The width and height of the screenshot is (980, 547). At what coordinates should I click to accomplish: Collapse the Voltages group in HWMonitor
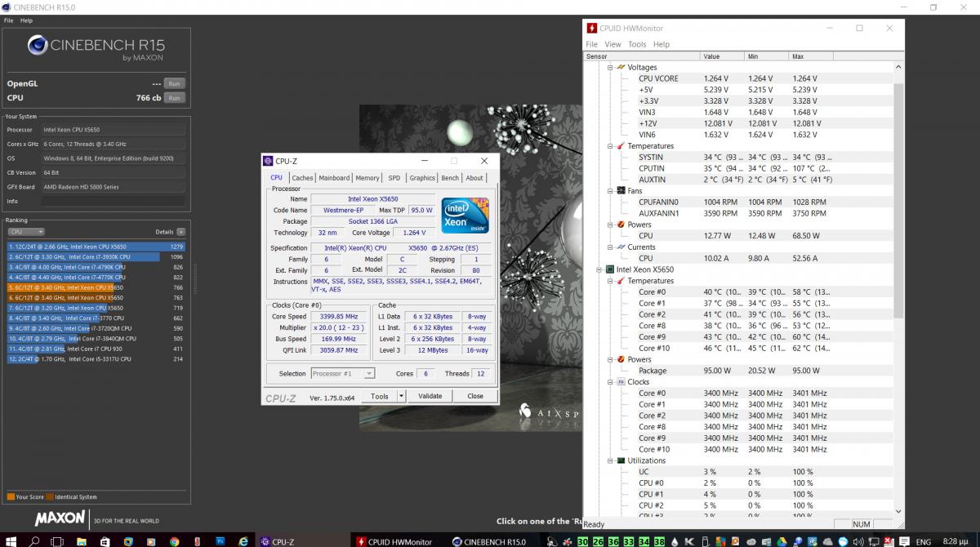[609, 68]
